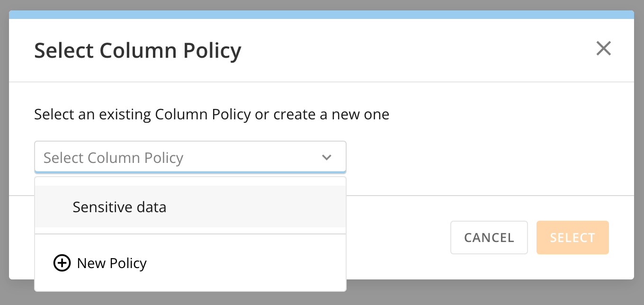Click the blue underline of the focused combo box
644x305 pixels.
click(190, 172)
